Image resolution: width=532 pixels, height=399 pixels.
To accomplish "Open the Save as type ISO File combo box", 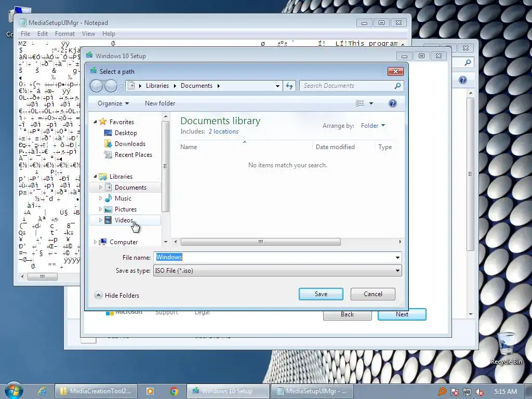I will click(277, 271).
